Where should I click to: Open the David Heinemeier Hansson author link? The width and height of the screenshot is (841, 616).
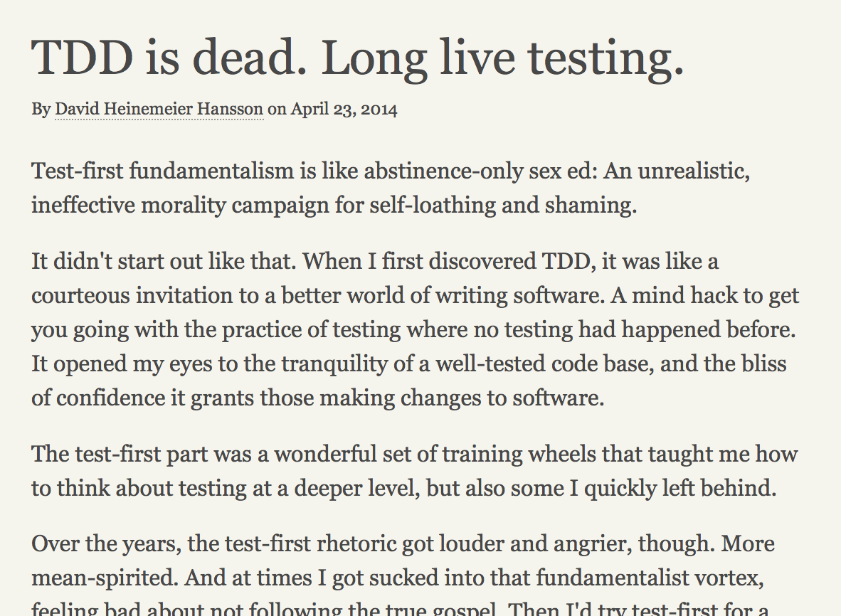159,110
